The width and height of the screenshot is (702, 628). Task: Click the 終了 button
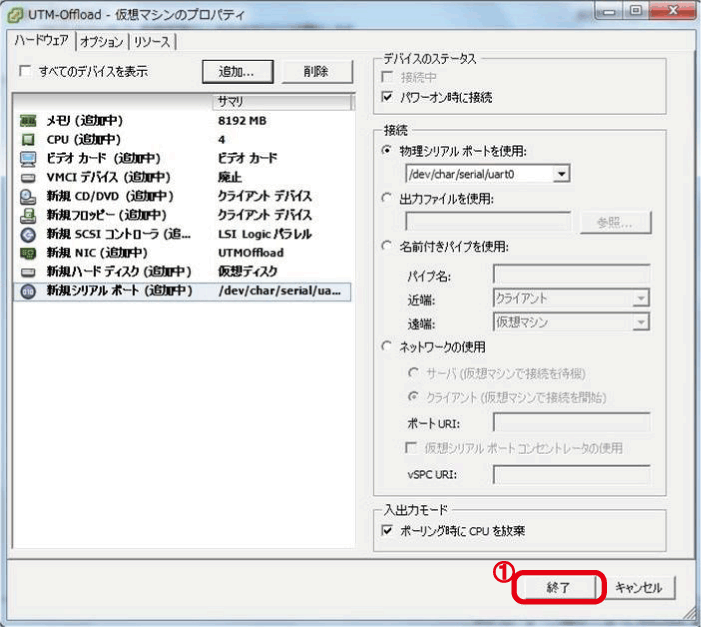(x=558, y=587)
